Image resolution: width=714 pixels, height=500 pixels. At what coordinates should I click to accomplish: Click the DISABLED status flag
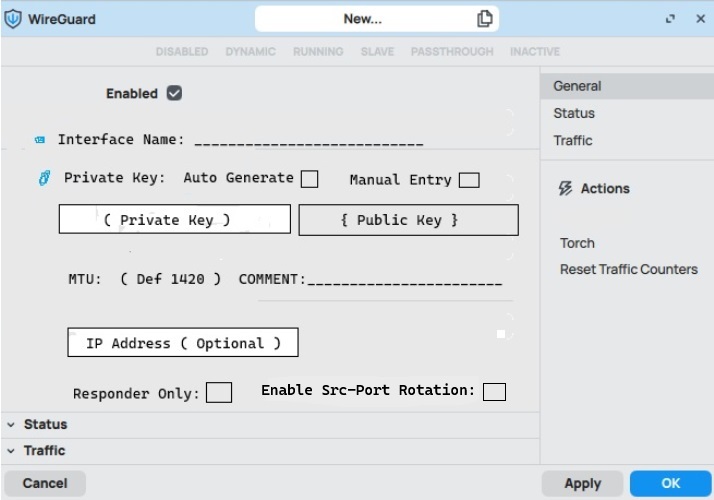click(182, 51)
